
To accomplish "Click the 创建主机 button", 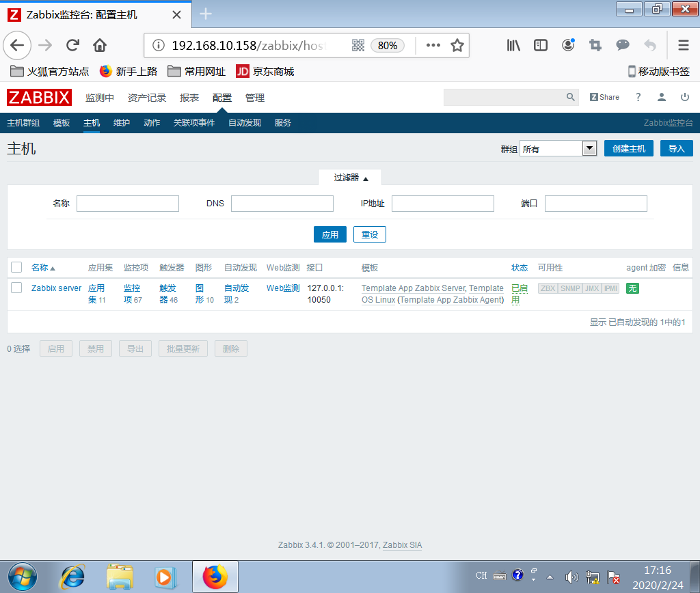I will 629,148.
